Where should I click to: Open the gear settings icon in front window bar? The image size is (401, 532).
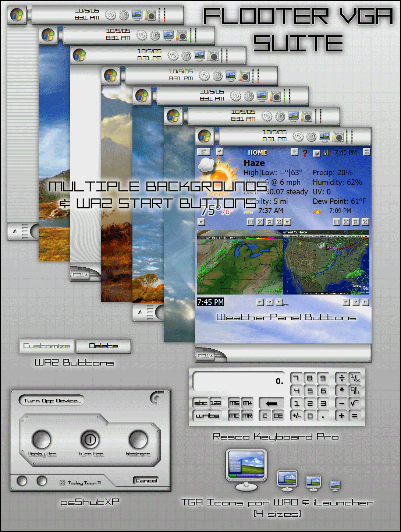298,137
